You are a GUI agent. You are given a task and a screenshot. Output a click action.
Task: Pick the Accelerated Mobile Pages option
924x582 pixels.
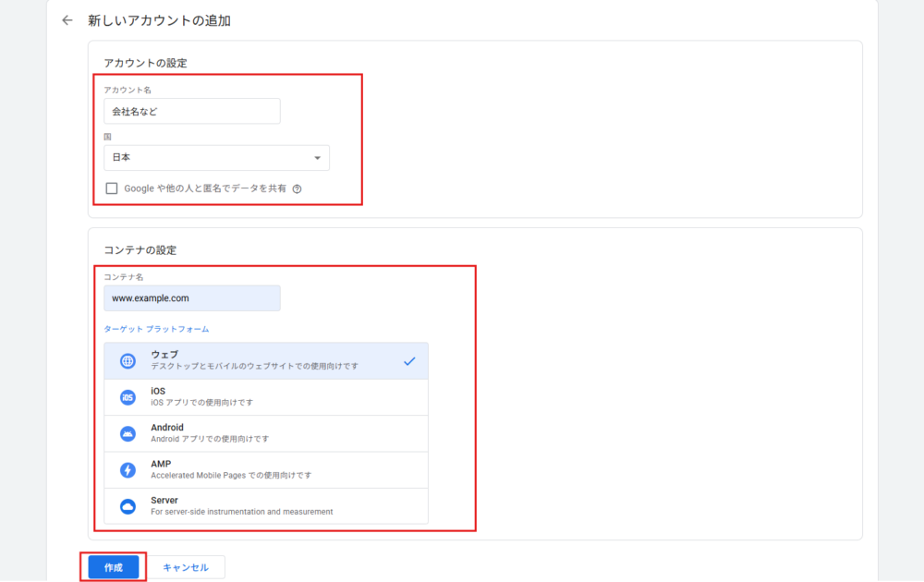click(266, 470)
